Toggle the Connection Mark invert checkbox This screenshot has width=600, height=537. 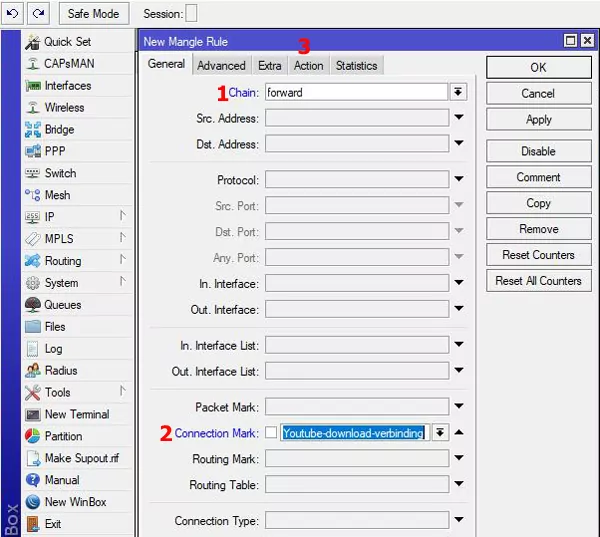pos(271,433)
